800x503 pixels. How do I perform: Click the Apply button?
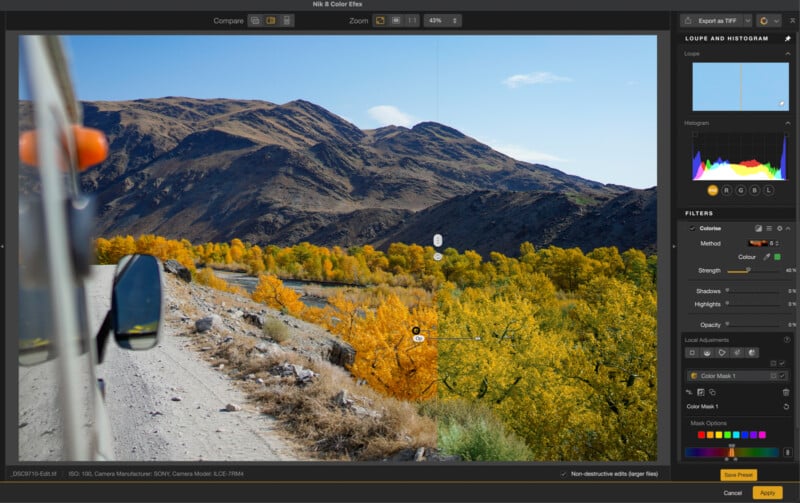click(x=767, y=492)
